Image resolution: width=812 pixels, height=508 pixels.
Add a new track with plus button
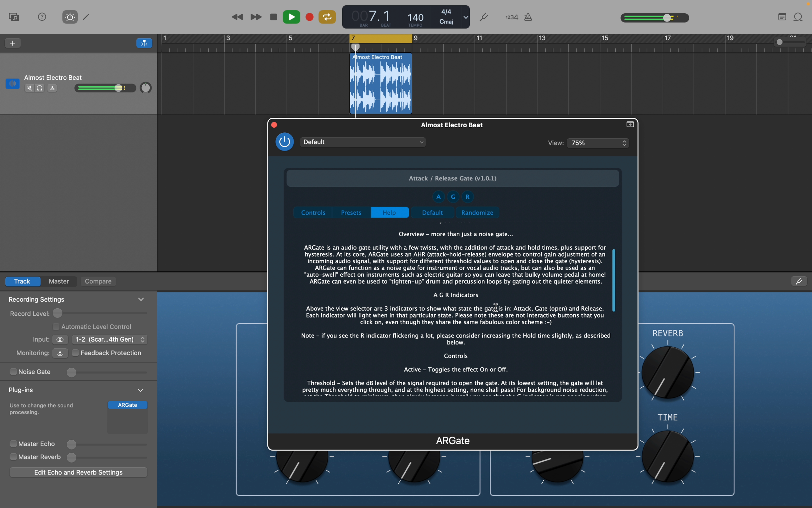(x=13, y=43)
